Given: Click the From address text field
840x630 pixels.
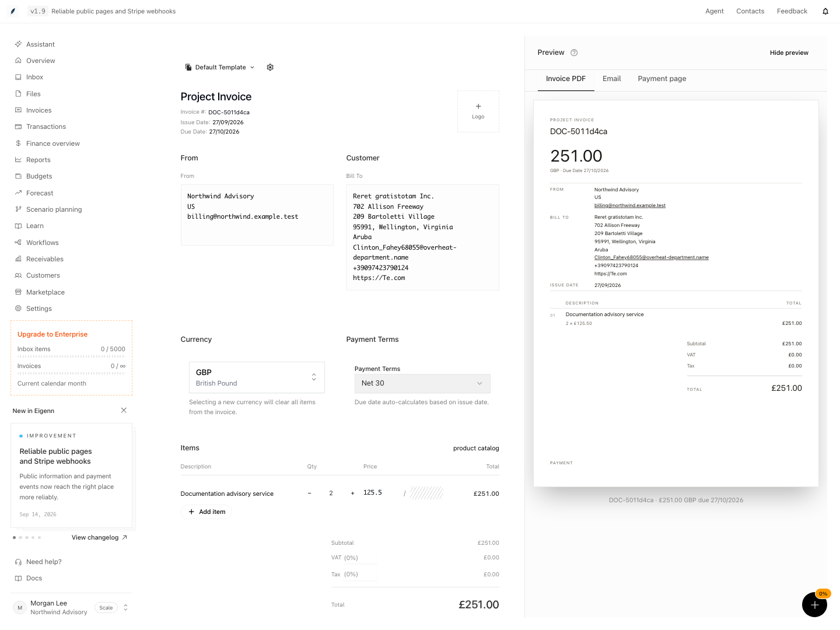Looking at the screenshot, I should tap(257, 215).
